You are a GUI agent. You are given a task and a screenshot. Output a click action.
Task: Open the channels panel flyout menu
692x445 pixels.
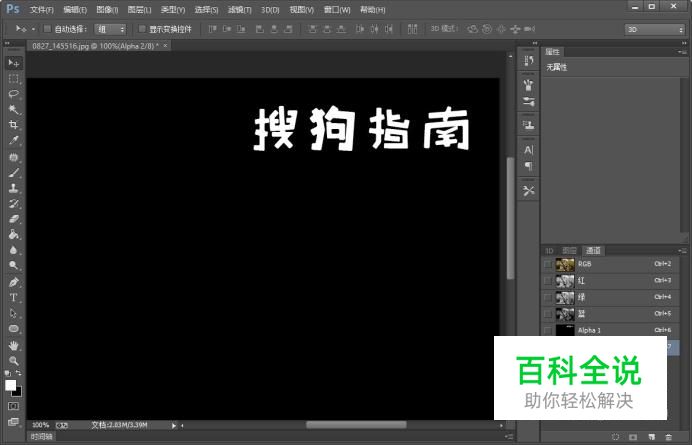[682, 251]
